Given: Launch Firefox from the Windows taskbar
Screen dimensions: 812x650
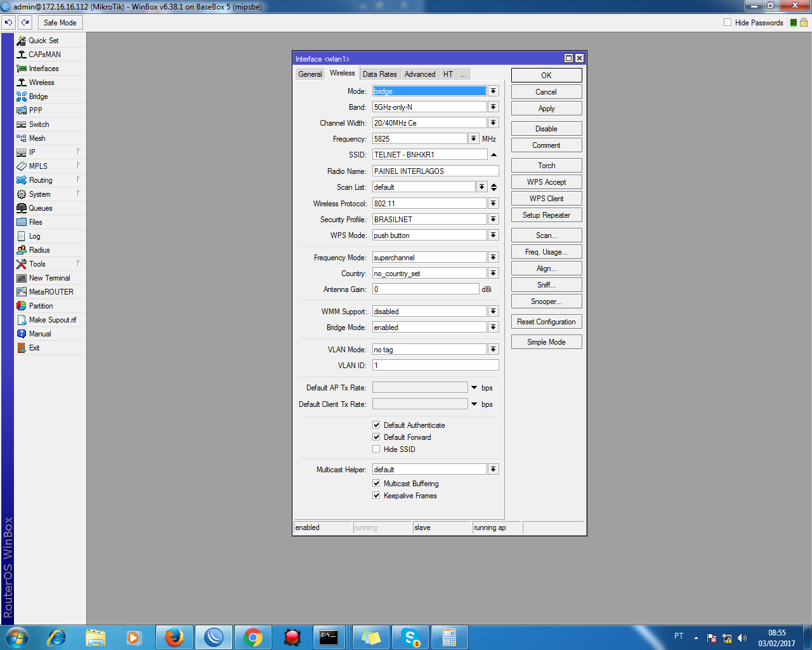Looking at the screenshot, I should 174,637.
